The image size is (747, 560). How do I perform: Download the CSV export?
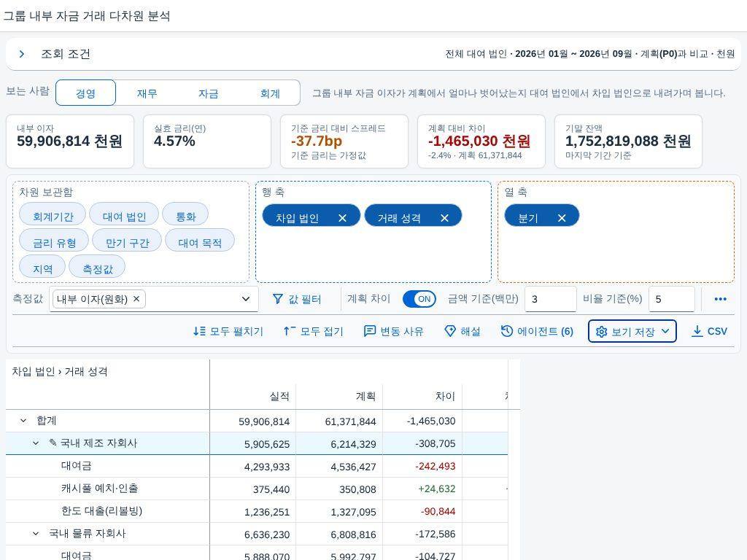(709, 332)
